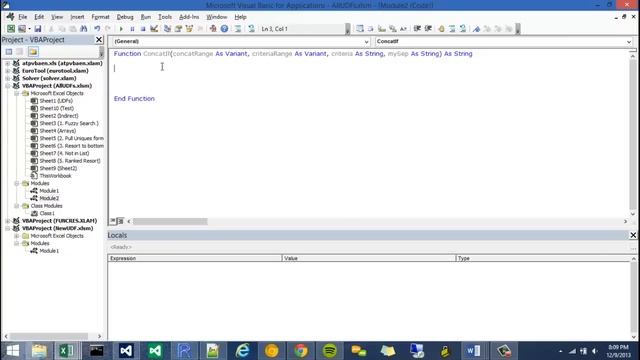Click the View Microsoft Excel toolbar icon

[x=11, y=29]
